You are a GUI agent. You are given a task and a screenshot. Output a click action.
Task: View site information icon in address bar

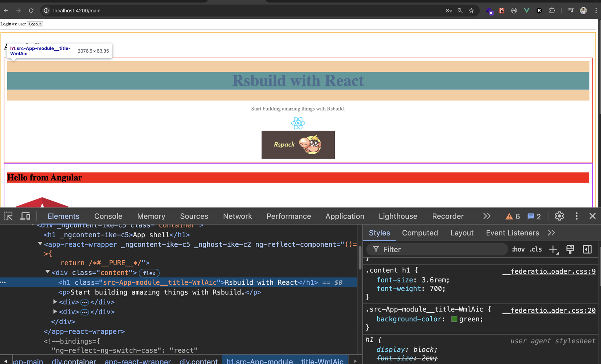click(x=46, y=11)
